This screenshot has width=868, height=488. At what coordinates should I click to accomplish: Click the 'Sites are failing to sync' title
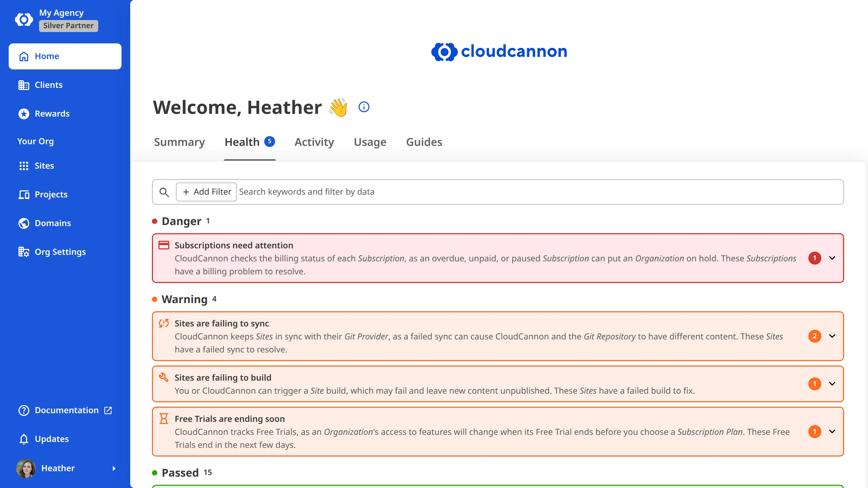pos(222,323)
